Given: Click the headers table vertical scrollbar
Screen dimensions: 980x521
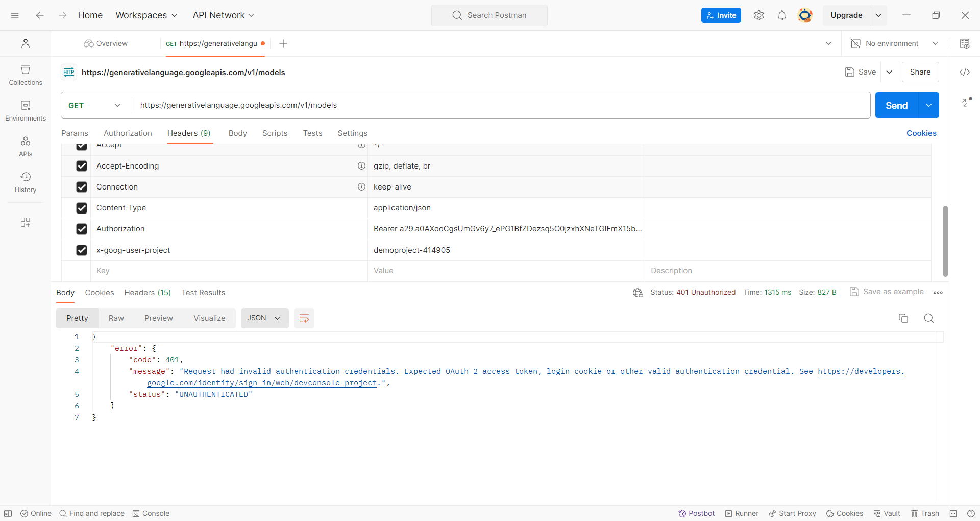Looking at the screenshot, I should click(945, 241).
